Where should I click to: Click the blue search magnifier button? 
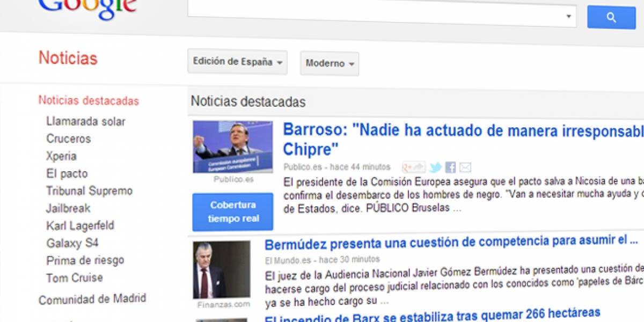tap(611, 17)
